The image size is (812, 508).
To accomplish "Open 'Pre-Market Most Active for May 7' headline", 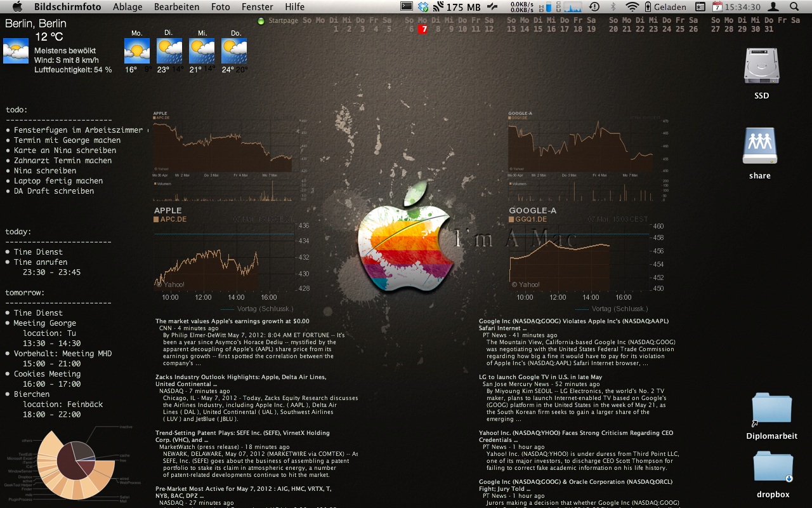I will [x=243, y=492].
